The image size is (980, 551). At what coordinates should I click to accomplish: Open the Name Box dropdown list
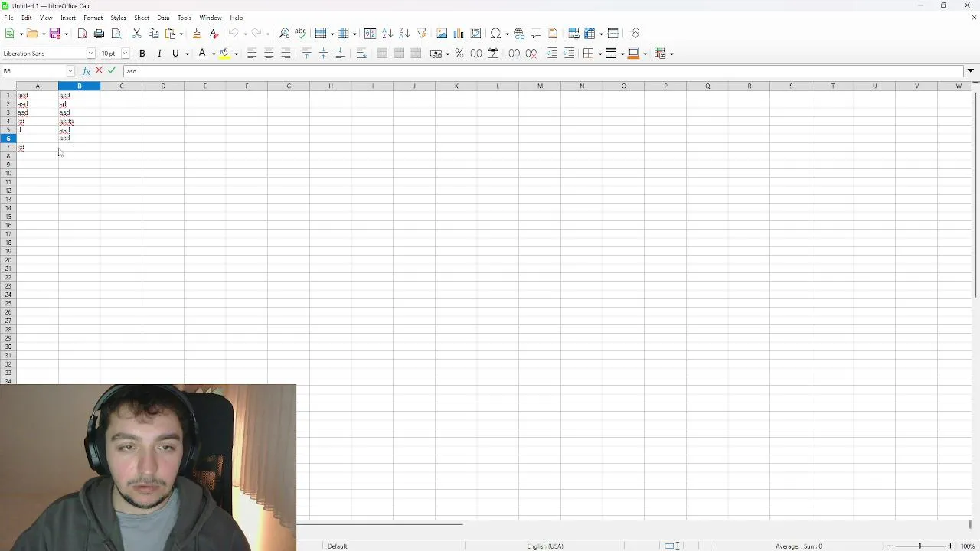pos(70,71)
